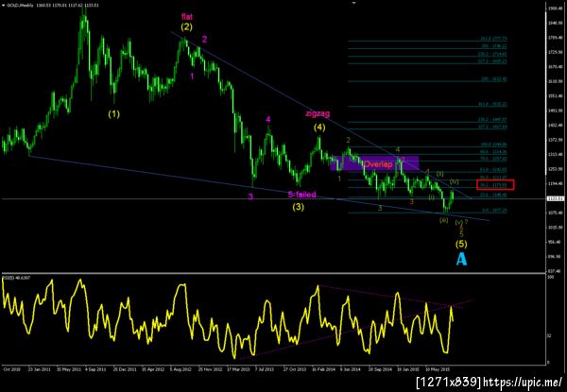
Task: Select the magenta '5-failed' label
Action: [x=302, y=195]
